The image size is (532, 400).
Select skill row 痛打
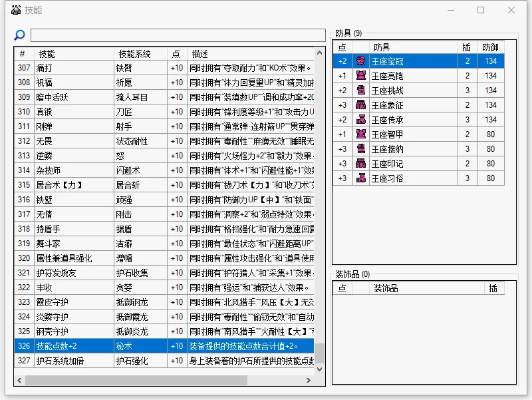[164, 68]
